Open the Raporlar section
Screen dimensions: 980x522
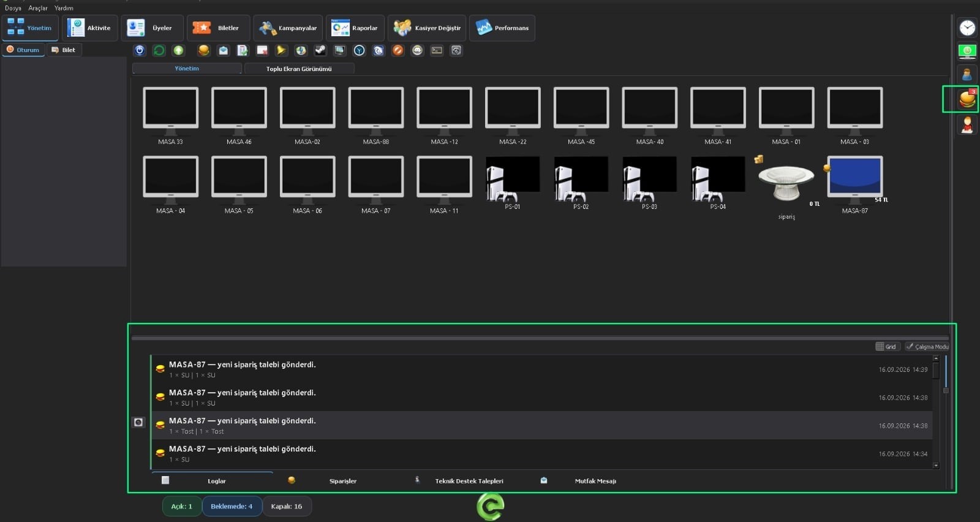[355, 28]
